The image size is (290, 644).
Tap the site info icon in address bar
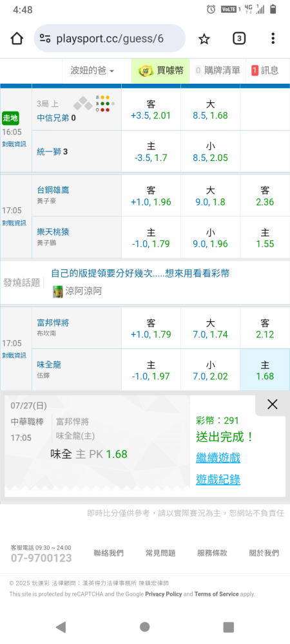click(x=45, y=39)
